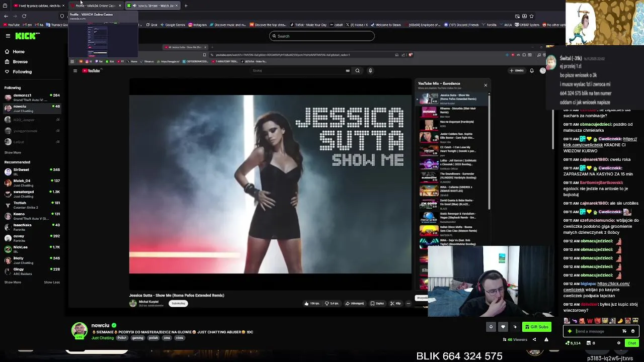Subscribe to Michał Kurpiel channel
This screenshot has width=644, height=362.
(x=178, y=303)
